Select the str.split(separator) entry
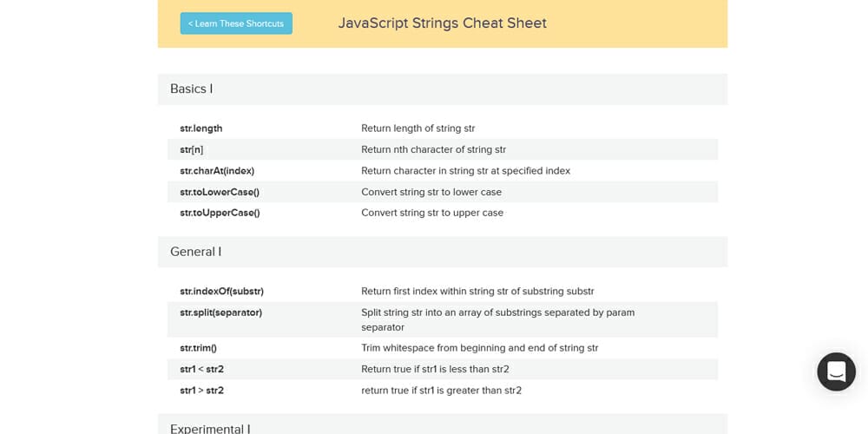868x434 pixels. (x=220, y=312)
